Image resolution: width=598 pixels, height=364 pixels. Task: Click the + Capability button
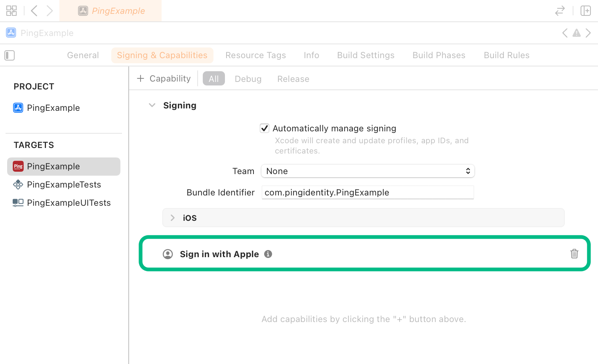163,78
